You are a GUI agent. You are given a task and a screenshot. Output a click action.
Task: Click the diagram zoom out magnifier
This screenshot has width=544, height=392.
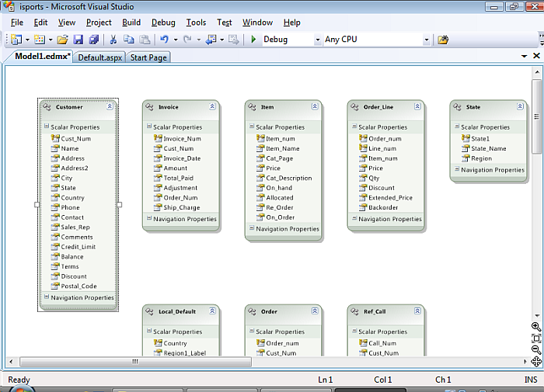coord(536,349)
